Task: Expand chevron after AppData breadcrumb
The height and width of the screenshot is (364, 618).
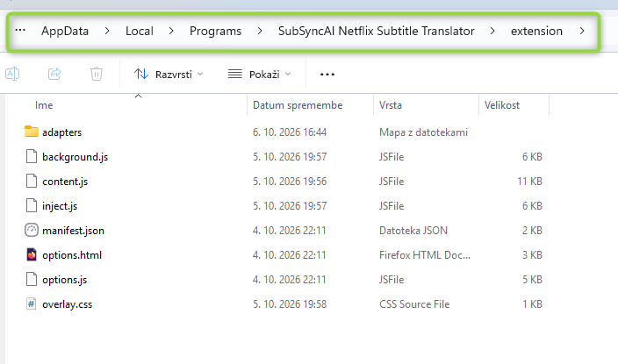Action: click(x=107, y=31)
